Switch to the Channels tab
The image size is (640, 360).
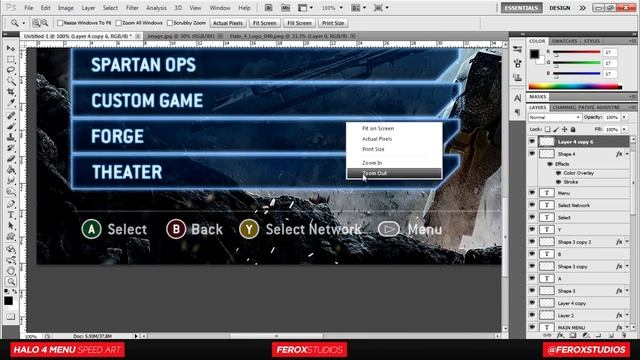click(563, 107)
